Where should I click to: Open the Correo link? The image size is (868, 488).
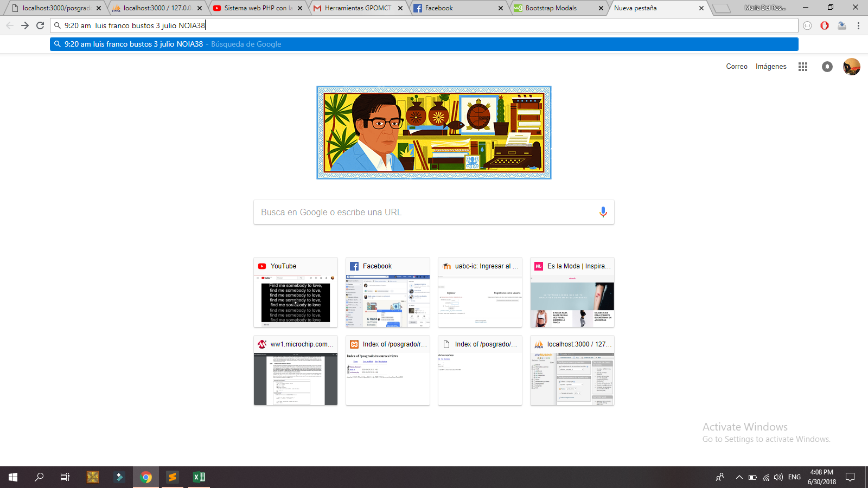pos(736,67)
